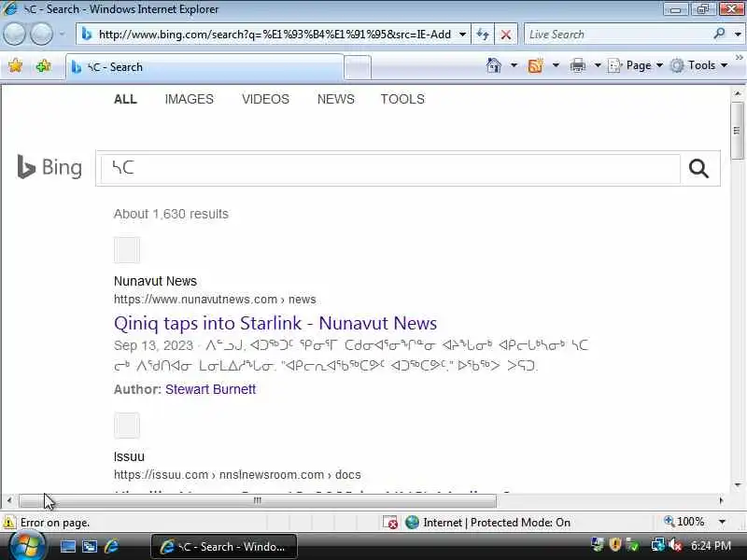
Task: Print the page using the printer icon
Action: click(x=577, y=65)
